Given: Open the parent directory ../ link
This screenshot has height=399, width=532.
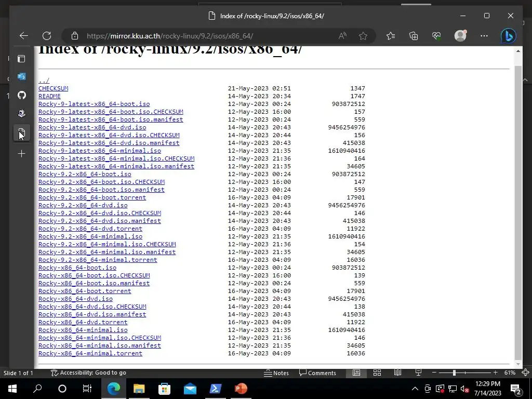Looking at the screenshot, I should (44, 81).
